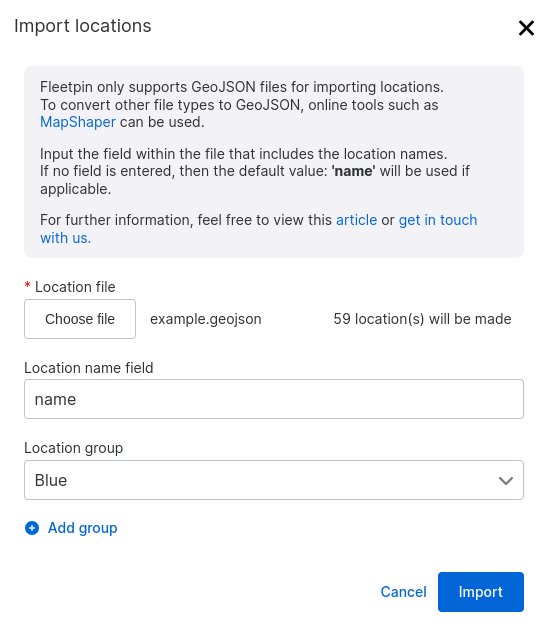Close the Import locations dialog
This screenshot has height=629, width=546.
(526, 28)
